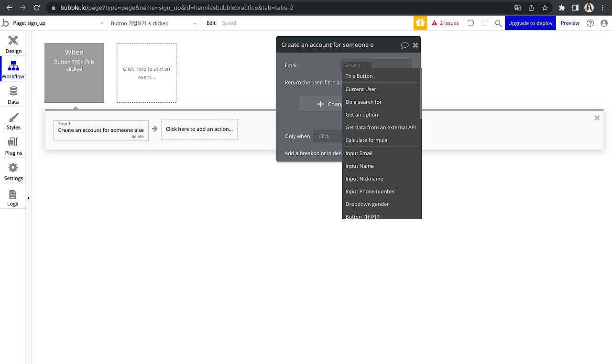Open the translate page icon
Viewport: 612px width, 364px height.
[x=517, y=8]
